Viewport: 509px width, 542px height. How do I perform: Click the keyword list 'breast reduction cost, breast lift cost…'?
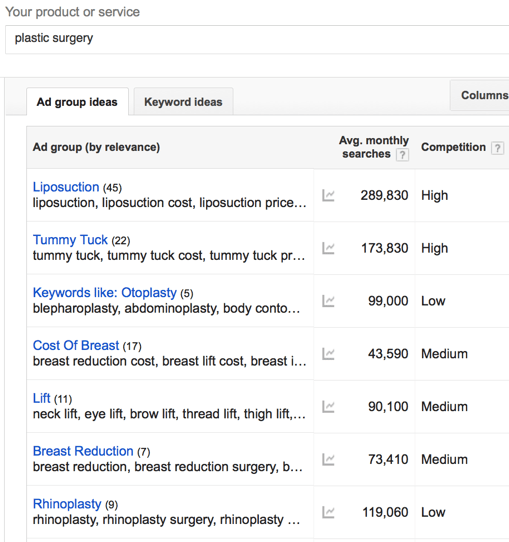169,361
